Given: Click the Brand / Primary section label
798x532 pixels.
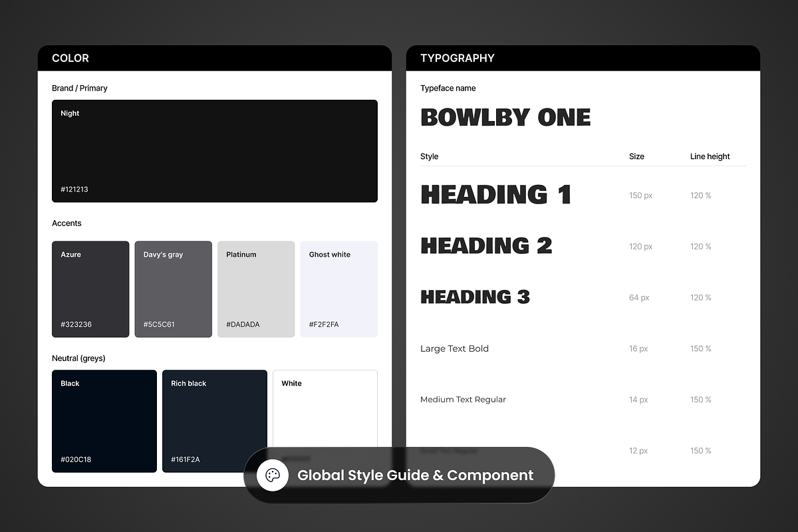Looking at the screenshot, I should point(80,88).
